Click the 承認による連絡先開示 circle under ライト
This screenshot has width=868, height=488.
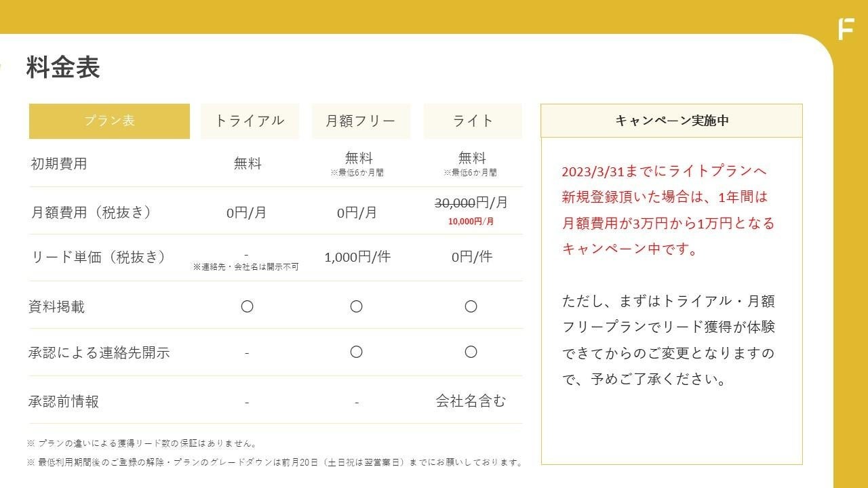point(471,352)
